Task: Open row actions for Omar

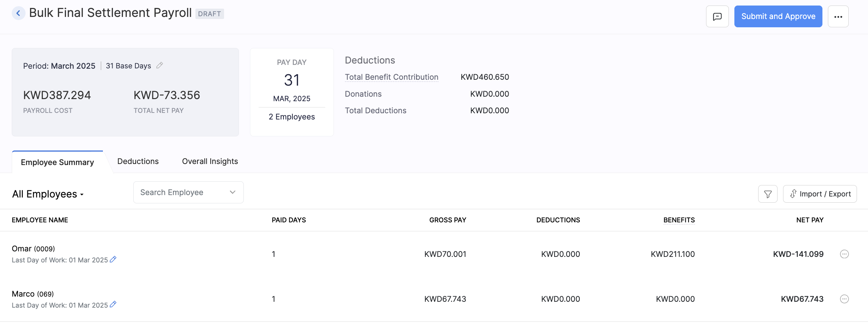Action: [844, 254]
